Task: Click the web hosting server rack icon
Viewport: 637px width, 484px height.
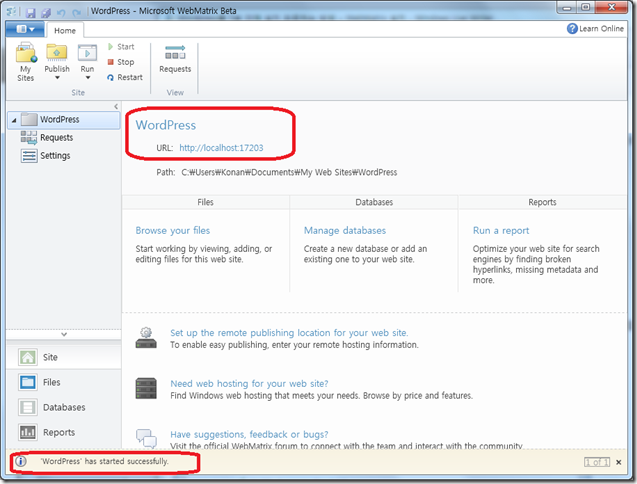Action: click(x=146, y=389)
